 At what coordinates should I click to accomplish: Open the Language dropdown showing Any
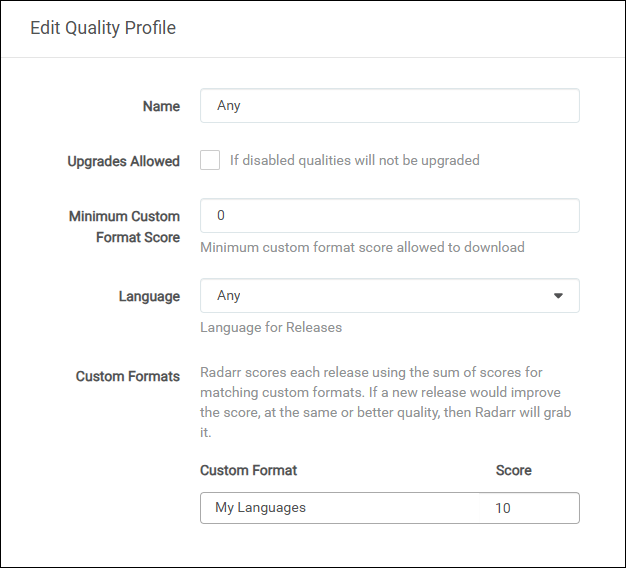(389, 296)
